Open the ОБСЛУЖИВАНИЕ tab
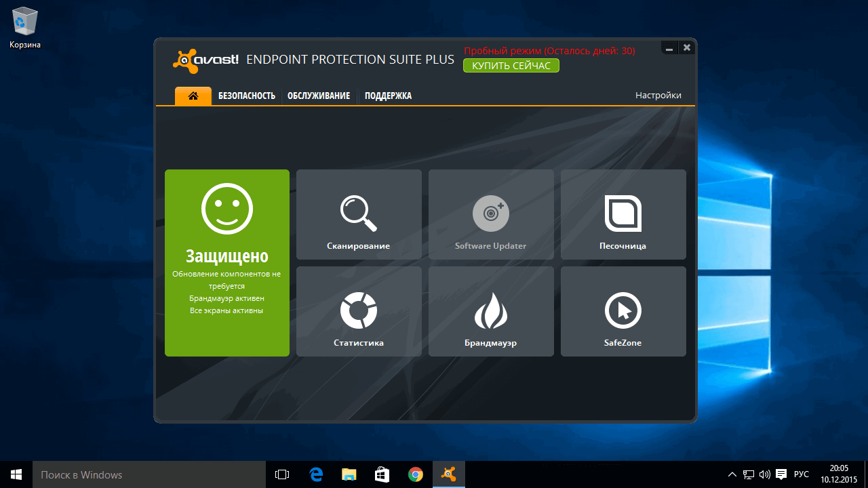The height and width of the screenshot is (488, 868). [318, 96]
